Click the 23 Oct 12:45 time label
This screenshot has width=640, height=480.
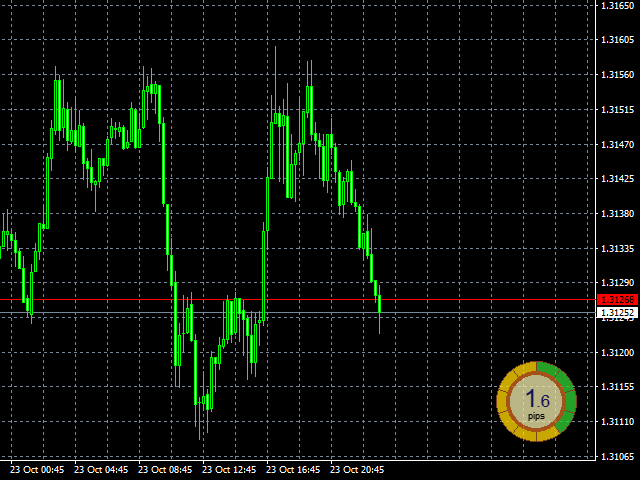pos(229,469)
